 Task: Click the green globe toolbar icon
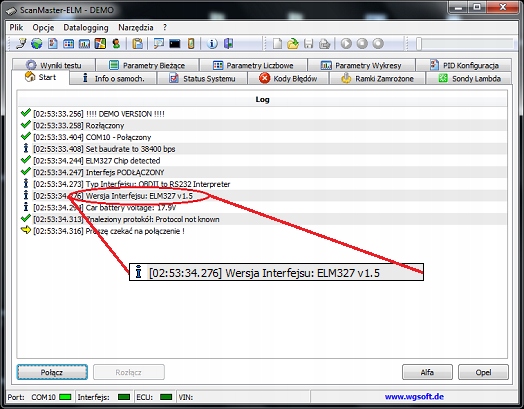pyautogui.click(x=37, y=43)
